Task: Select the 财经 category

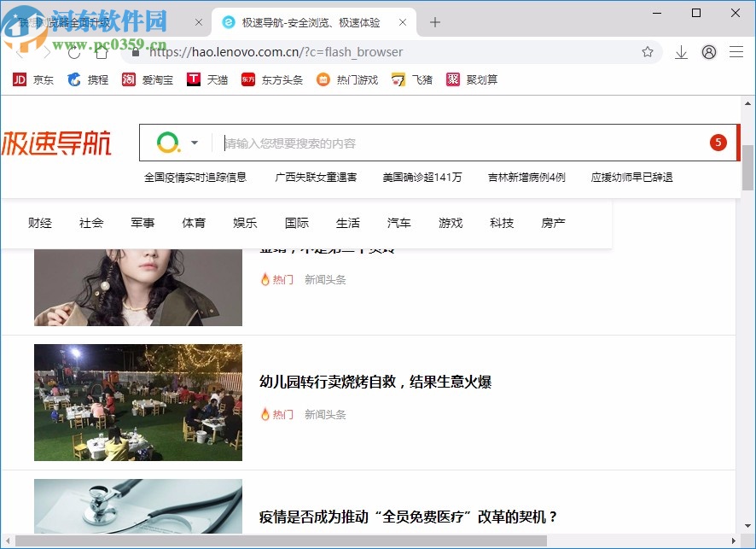Action: tap(40, 223)
